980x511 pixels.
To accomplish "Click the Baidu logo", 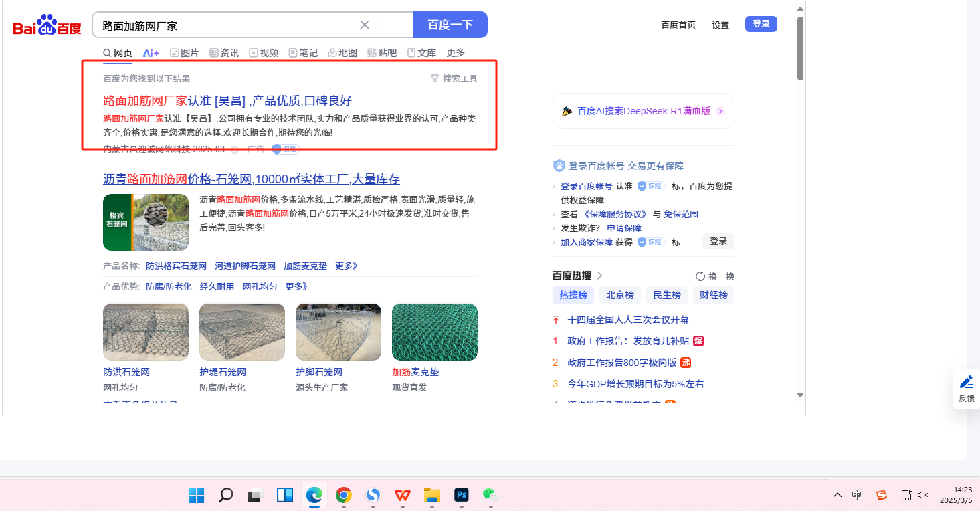I will [47, 26].
